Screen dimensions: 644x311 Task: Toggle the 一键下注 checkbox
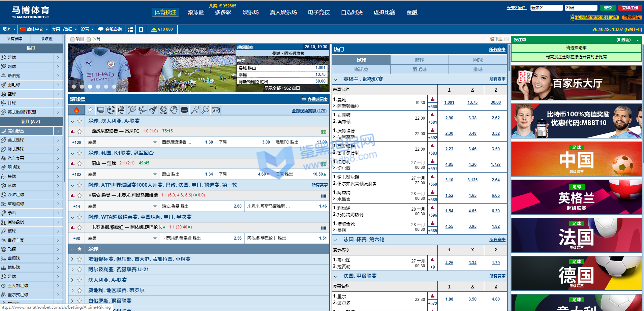pyautogui.click(x=507, y=39)
